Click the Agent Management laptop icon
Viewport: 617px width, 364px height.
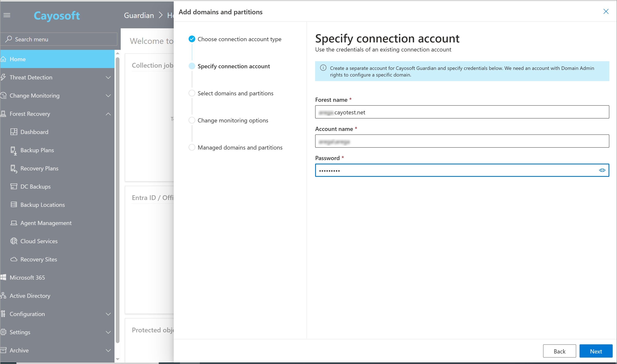[14, 223]
